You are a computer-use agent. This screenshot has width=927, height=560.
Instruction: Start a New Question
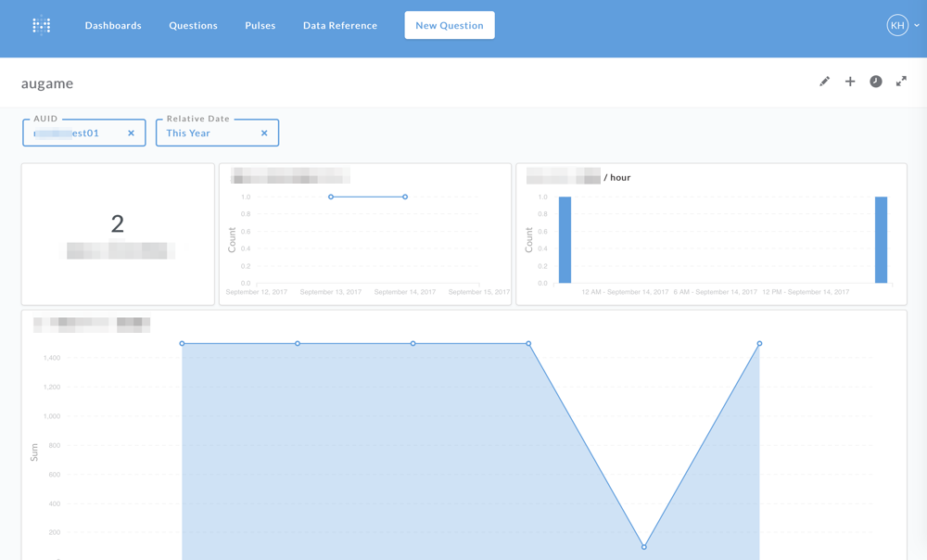click(450, 25)
